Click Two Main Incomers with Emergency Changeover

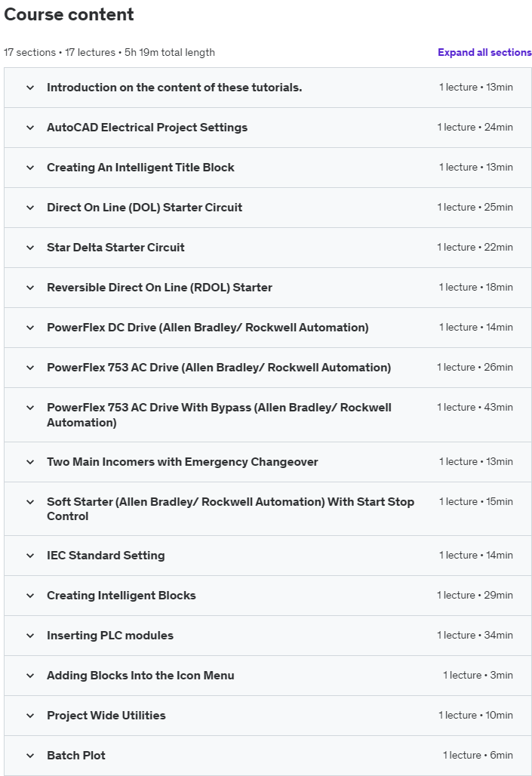[183, 462]
